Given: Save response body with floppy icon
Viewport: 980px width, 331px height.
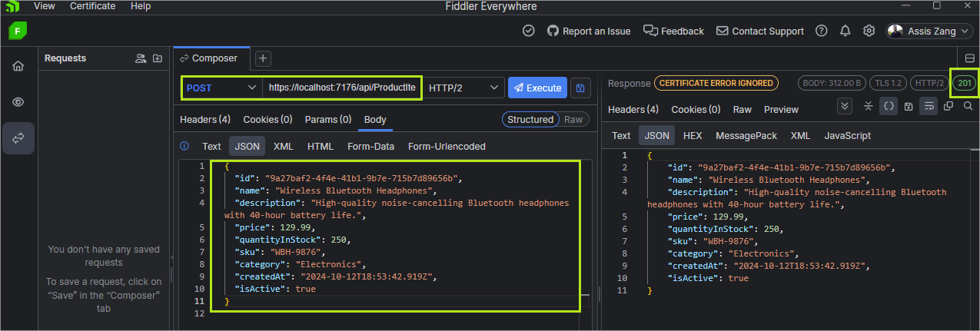Looking at the screenshot, I should pyautogui.click(x=909, y=106).
